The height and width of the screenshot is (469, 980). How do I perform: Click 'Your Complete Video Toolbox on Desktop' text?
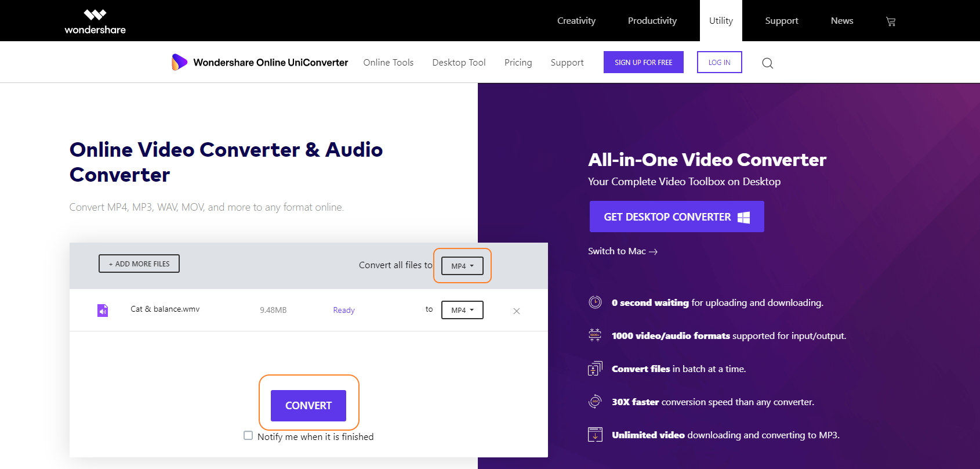684,182
